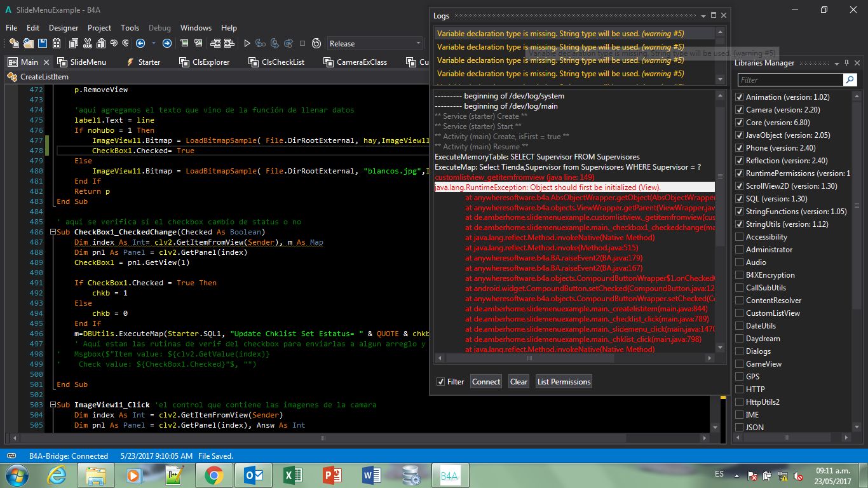Click the Copy icon in toolbar
This screenshot has width=868, height=488.
[x=73, y=43]
